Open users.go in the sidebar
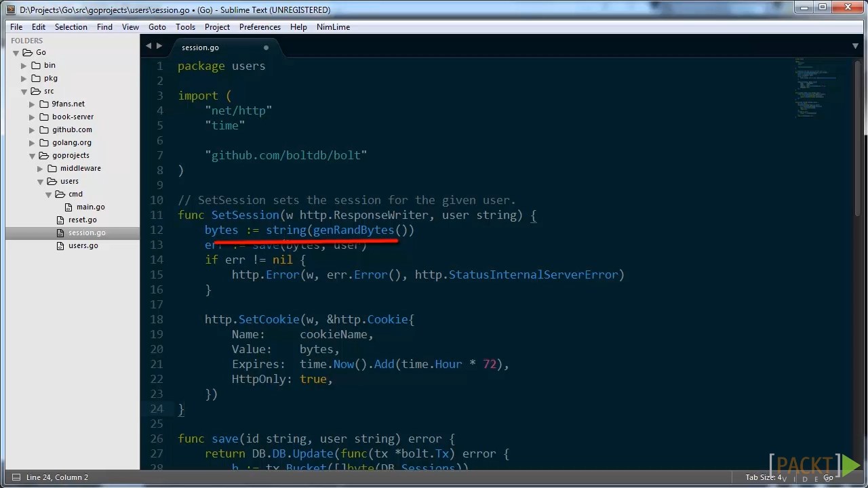 (83, 245)
